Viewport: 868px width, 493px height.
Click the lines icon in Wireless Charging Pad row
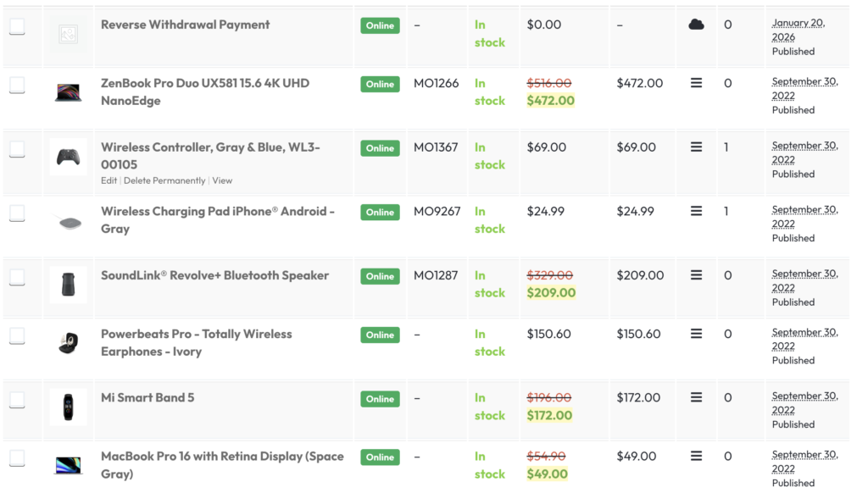[696, 211]
